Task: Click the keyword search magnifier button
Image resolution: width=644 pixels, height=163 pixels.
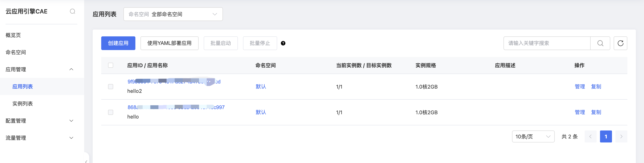Action: 600,43
